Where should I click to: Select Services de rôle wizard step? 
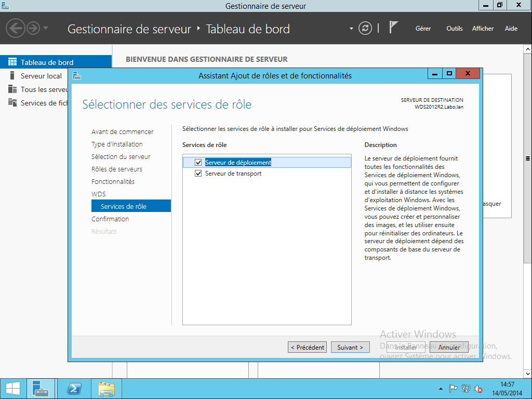click(x=131, y=206)
